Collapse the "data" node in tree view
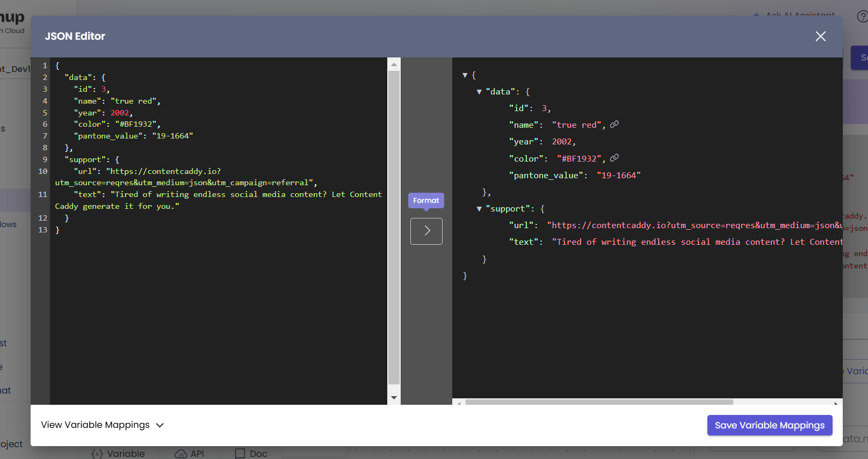 coord(479,92)
